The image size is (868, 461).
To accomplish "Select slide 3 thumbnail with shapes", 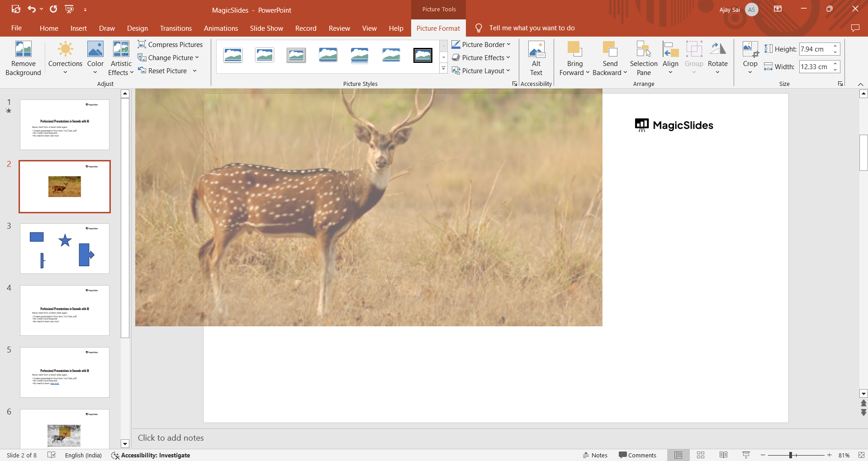I will (x=65, y=248).
